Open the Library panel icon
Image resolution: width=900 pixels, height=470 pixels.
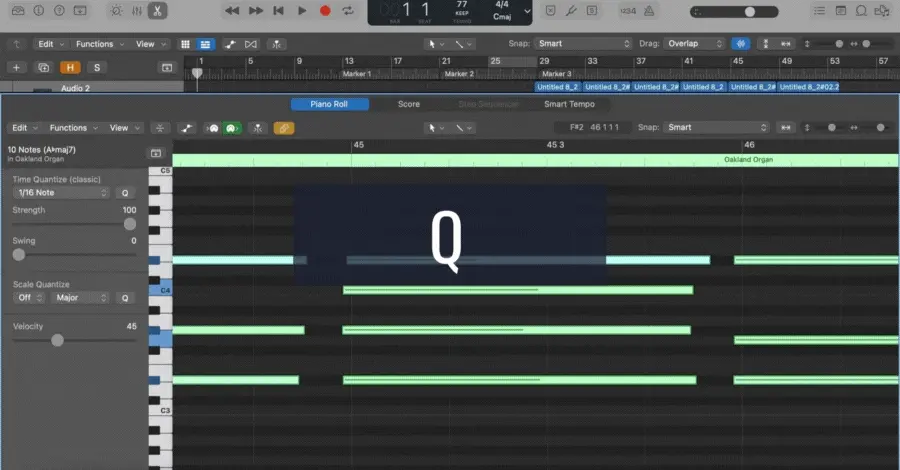[x=18, y=10]
